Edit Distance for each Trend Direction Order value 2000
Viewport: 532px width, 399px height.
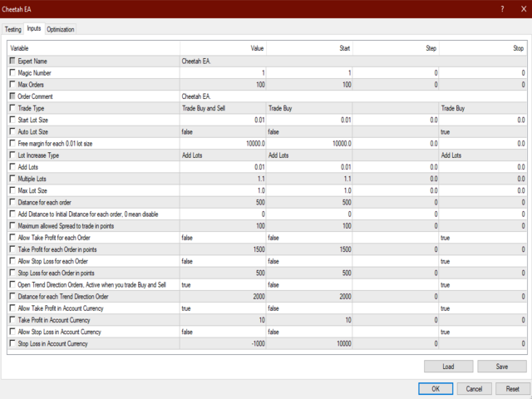(x=223, y=297)
